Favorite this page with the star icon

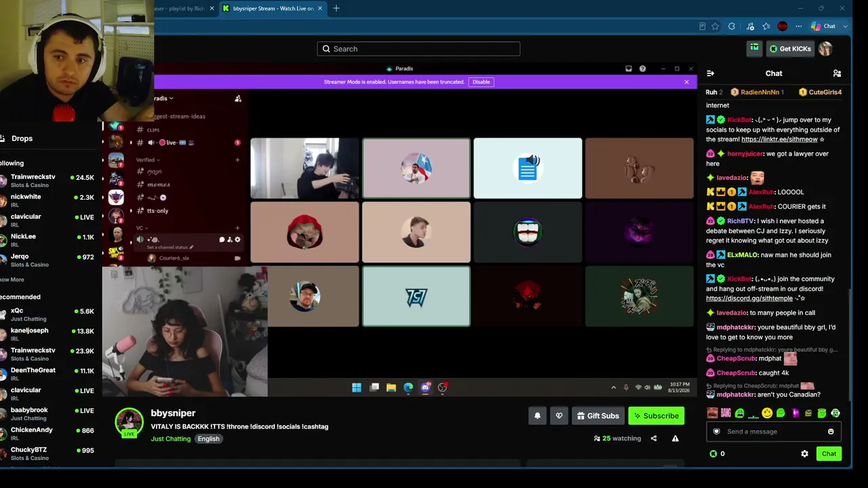(715, 26)
